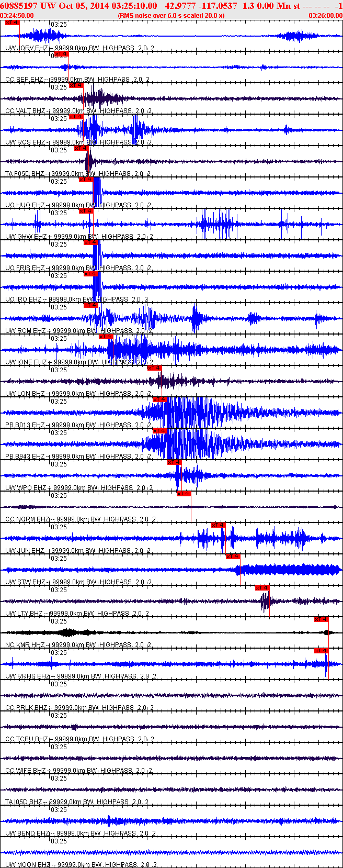Click red pick marker on WPO trace

click(x=174, y=462)
